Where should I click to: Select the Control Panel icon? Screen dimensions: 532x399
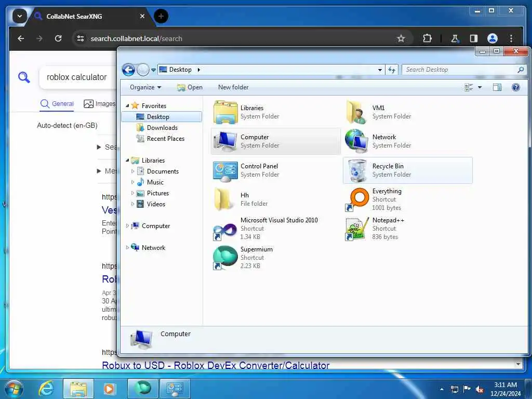tap(225, 170)
